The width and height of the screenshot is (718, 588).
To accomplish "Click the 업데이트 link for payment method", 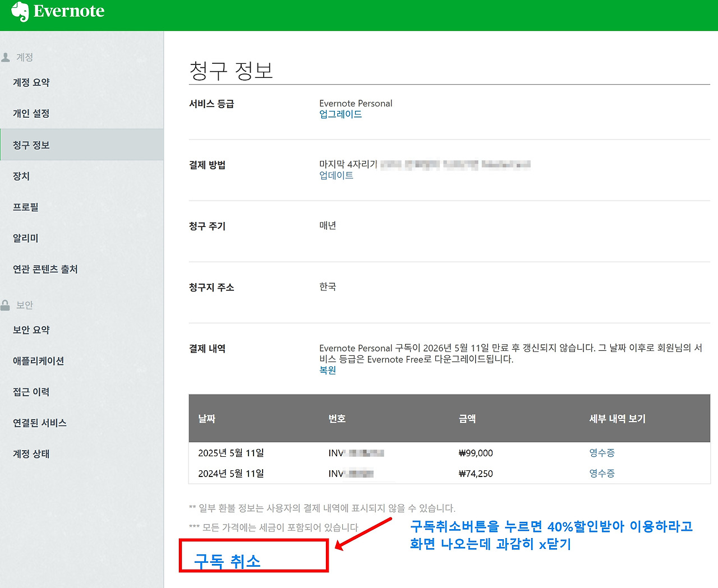I will point(337,175).
